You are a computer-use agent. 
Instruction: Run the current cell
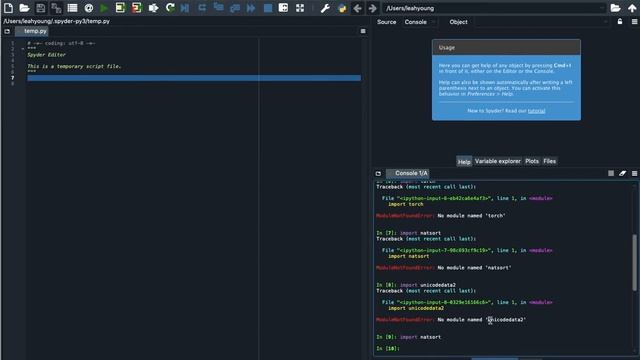(x=120, y=8)
